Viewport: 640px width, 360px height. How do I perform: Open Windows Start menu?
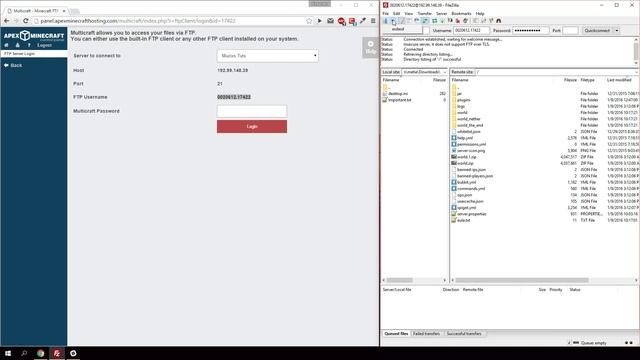click(x=8, y=353)
